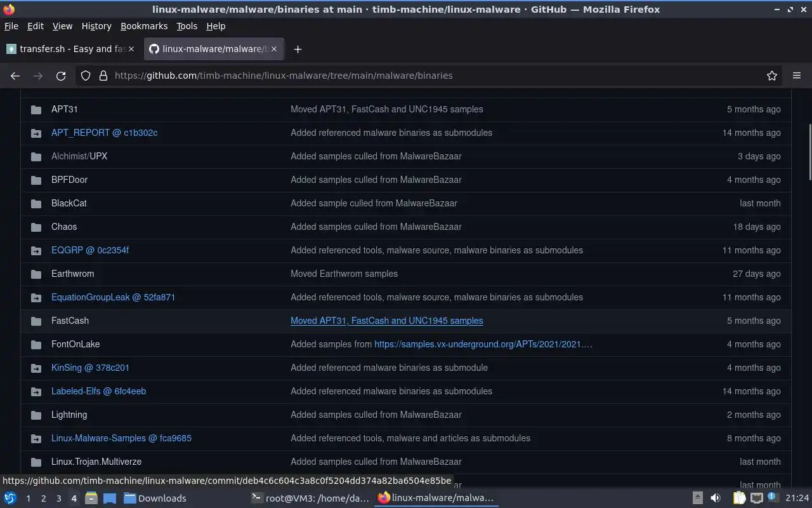This screenshot has width=812, height=508.
Task: Click folder icon beside Lightning
Action: point(36,415)
